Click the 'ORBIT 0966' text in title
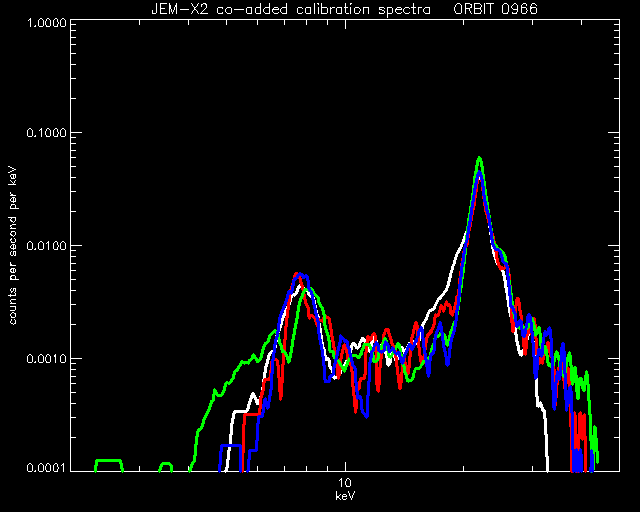Viewport: 640px width, 512px height. coord(495,9)
